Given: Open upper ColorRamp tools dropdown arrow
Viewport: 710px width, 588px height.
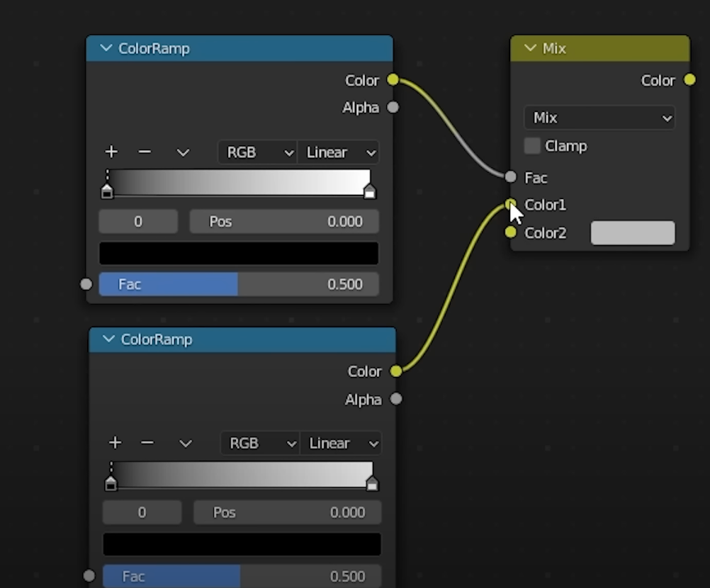Looking at the screenshot, I should click(x=183, y=152).
